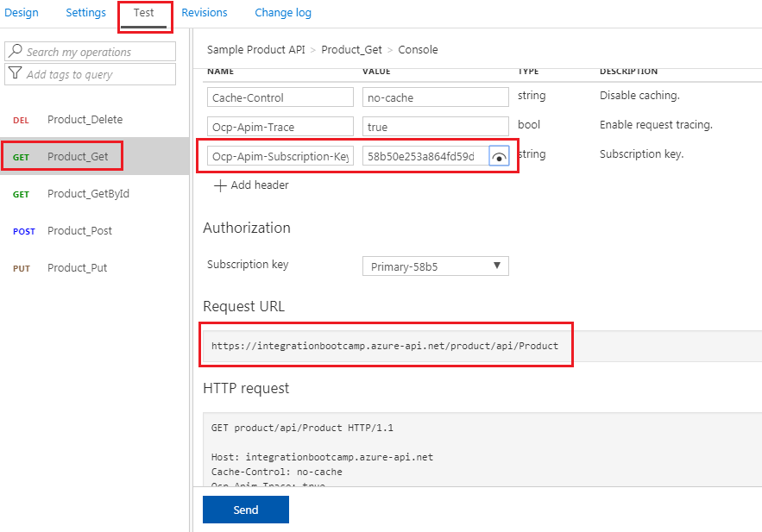Focus the Search my operations field
This screenshot has width=762, height=532.
point(91,52)
